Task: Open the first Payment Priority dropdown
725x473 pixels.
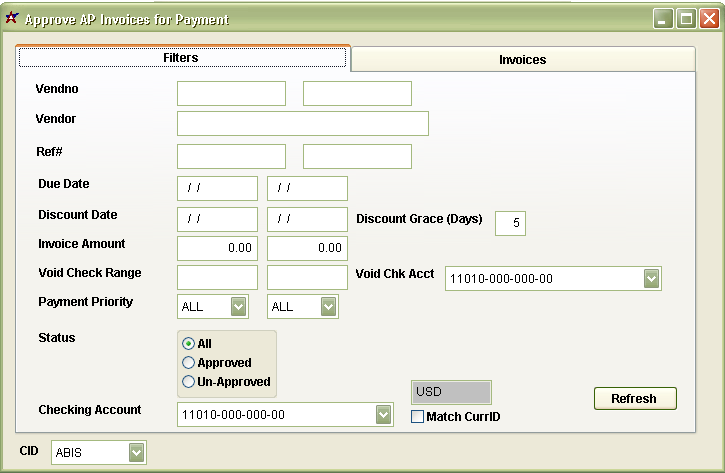Action: point(239,307)
